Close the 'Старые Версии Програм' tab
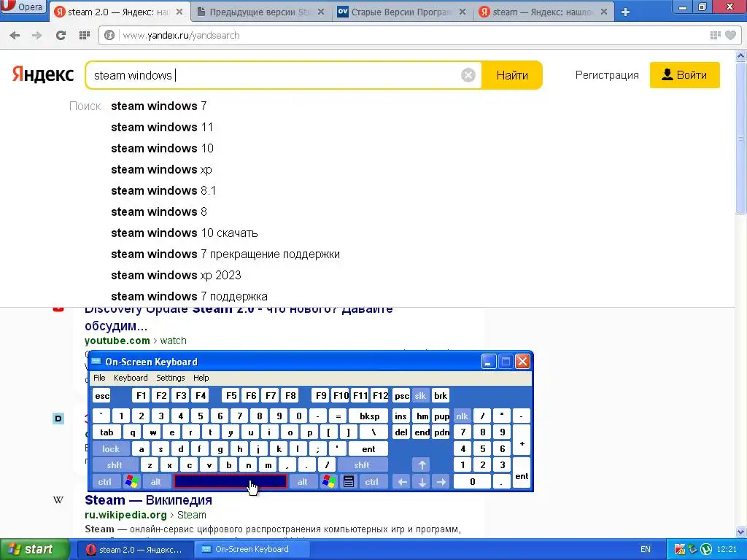 [462, 12]
